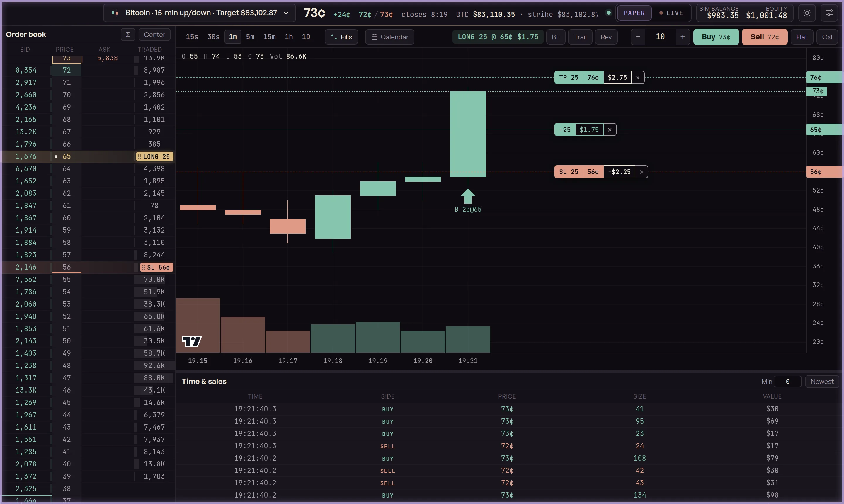Sell at 72¢
844x504 pixels.
coord(765,37)
